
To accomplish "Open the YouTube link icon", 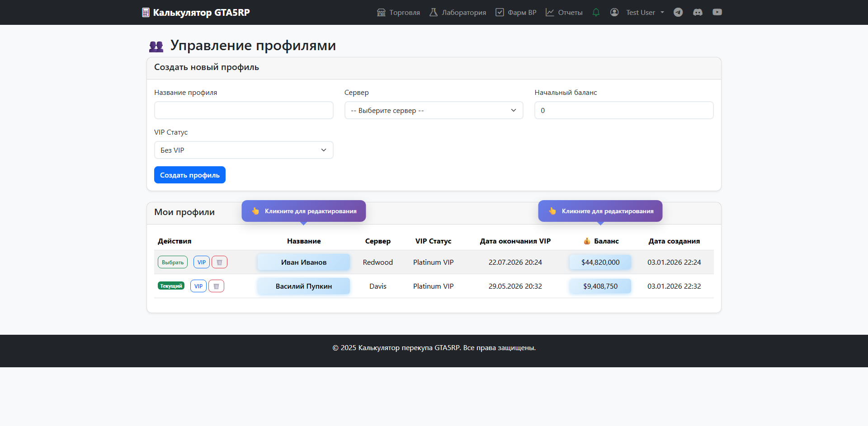I will (717, 12).
